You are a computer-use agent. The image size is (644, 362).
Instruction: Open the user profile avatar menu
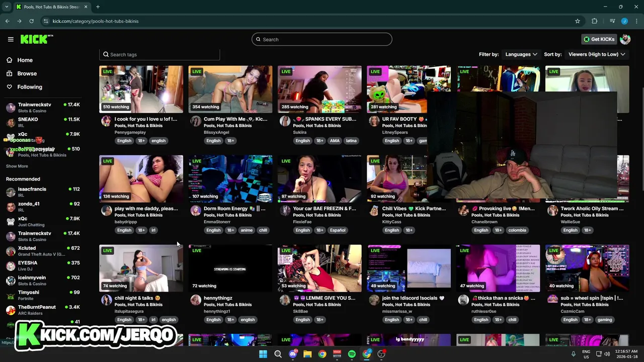625,39
